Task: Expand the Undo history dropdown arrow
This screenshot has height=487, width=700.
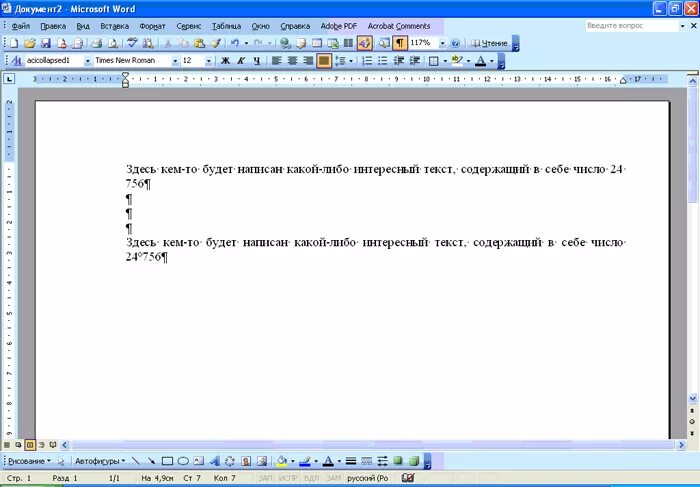Action: pos(246,43)
